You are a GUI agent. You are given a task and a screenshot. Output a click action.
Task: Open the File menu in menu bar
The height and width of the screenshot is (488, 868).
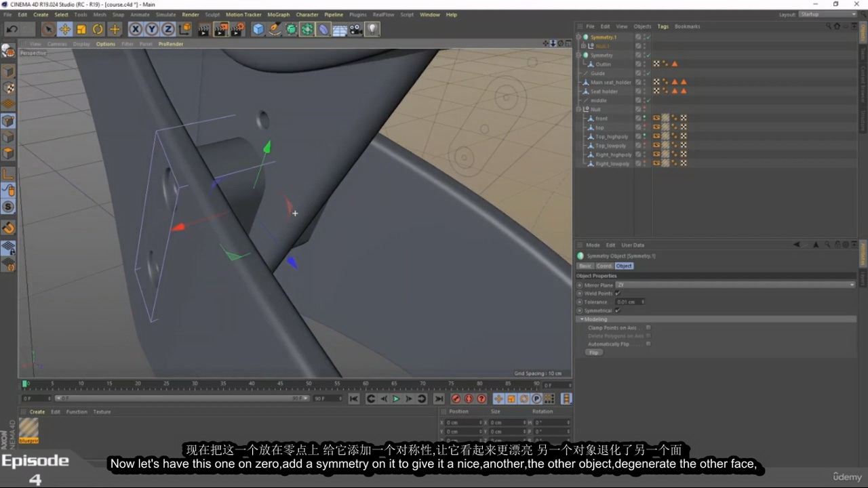(7, 14)
